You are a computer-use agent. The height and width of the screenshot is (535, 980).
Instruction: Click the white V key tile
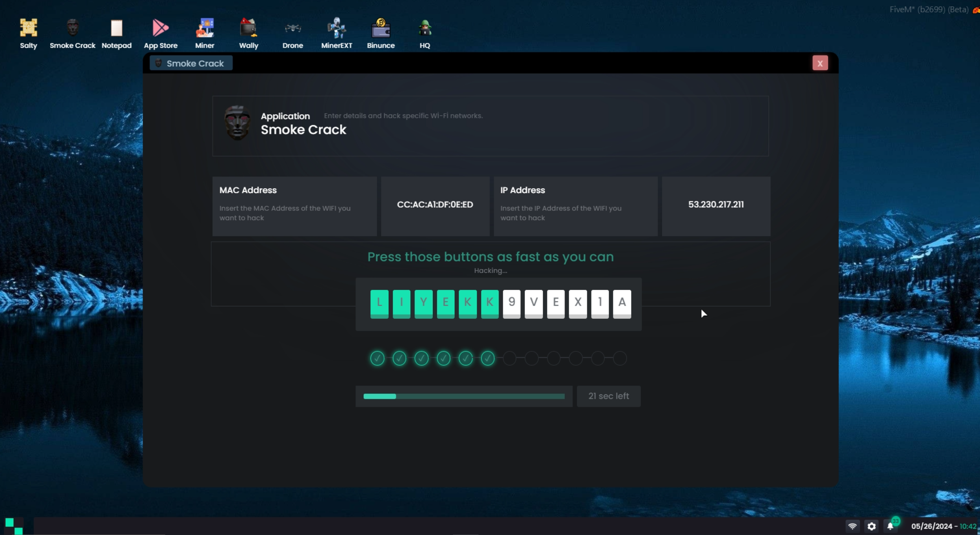click(x=534, y=304)
